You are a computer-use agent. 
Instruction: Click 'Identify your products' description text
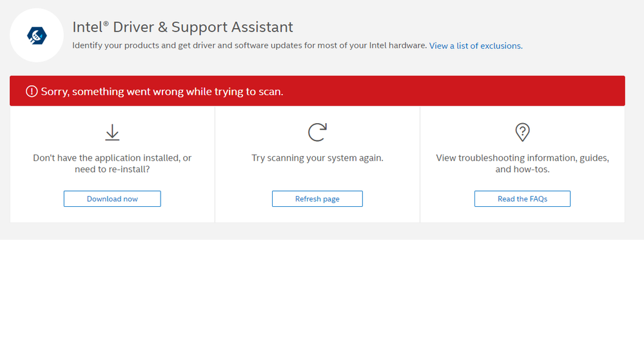click(249, 46)
